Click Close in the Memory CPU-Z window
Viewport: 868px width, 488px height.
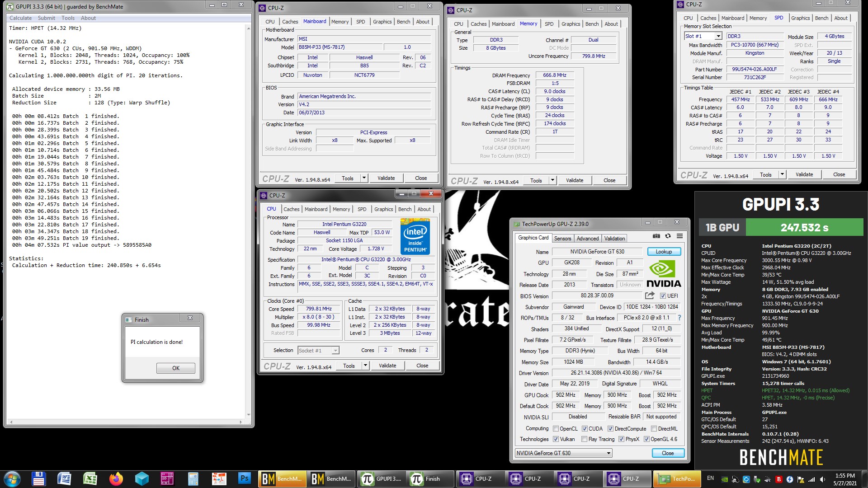pos(609,180)
